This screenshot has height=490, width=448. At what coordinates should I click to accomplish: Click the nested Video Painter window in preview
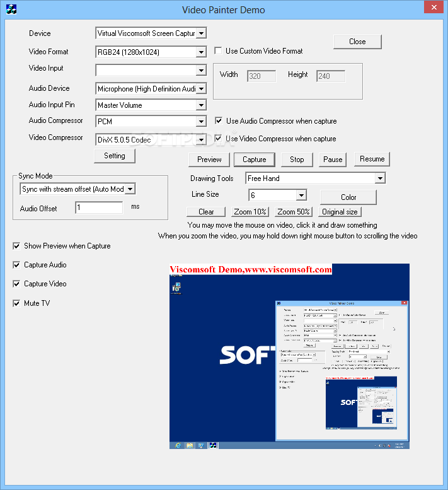342,371
